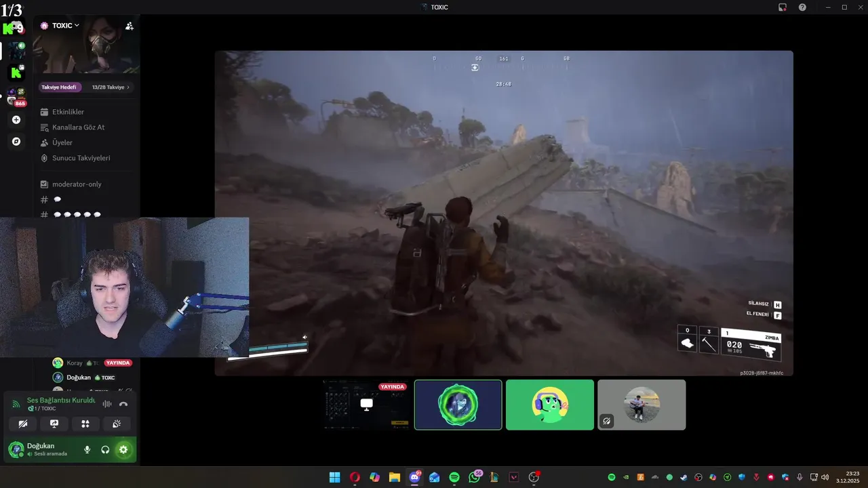
Task: Open Copilot from the taskbar
Action: coord(374,477)
